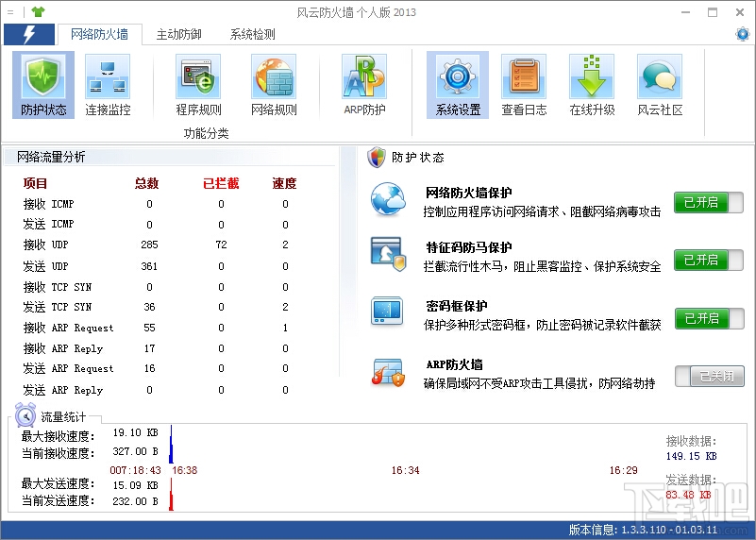Click the 特征码防马保护 horse icon
Image resolution: width=756 pixels, height=540 pixels.
point(389,254)
